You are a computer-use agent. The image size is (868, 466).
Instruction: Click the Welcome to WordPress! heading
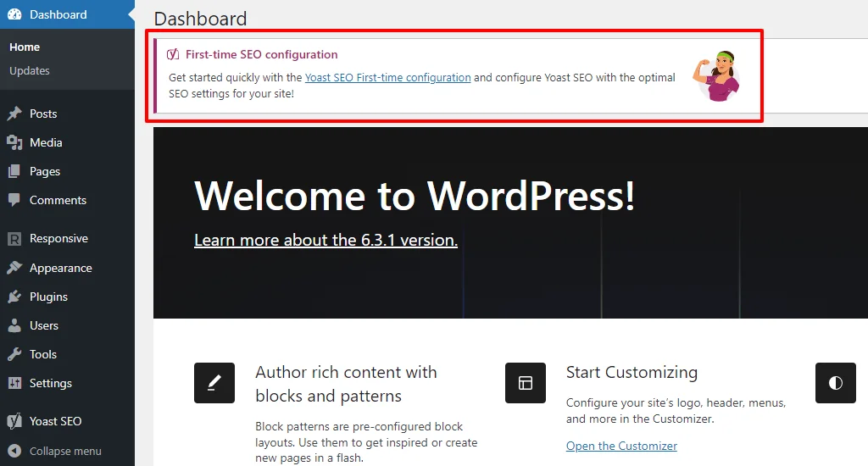click(x=414, y=196)
